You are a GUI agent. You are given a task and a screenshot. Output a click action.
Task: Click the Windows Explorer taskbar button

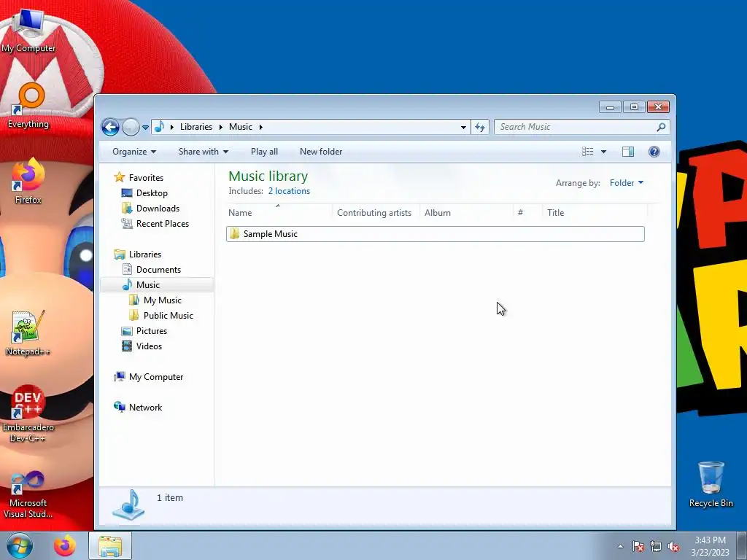pos(110,545)
